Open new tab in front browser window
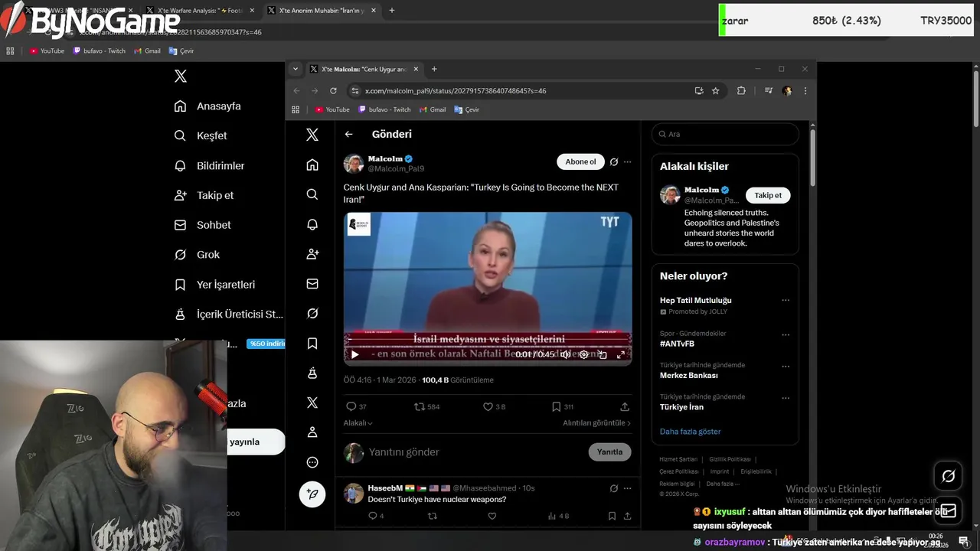This screenshot has height=551, width=980. point(434,69)
